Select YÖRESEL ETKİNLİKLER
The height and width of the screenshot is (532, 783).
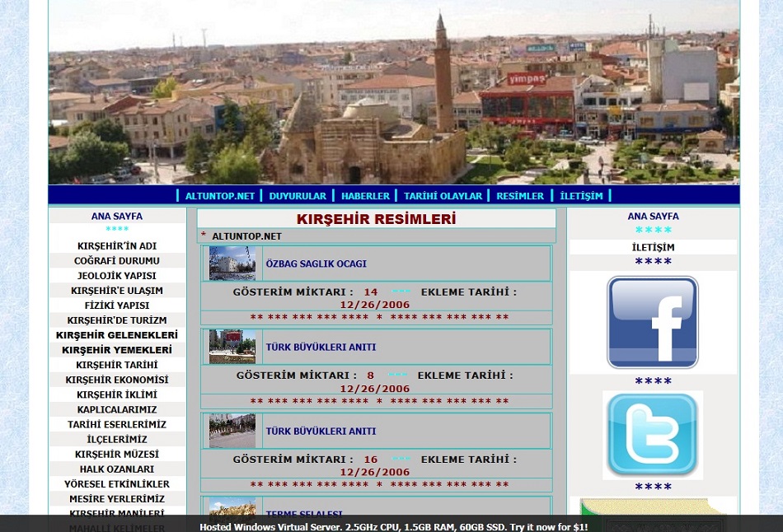117,484
